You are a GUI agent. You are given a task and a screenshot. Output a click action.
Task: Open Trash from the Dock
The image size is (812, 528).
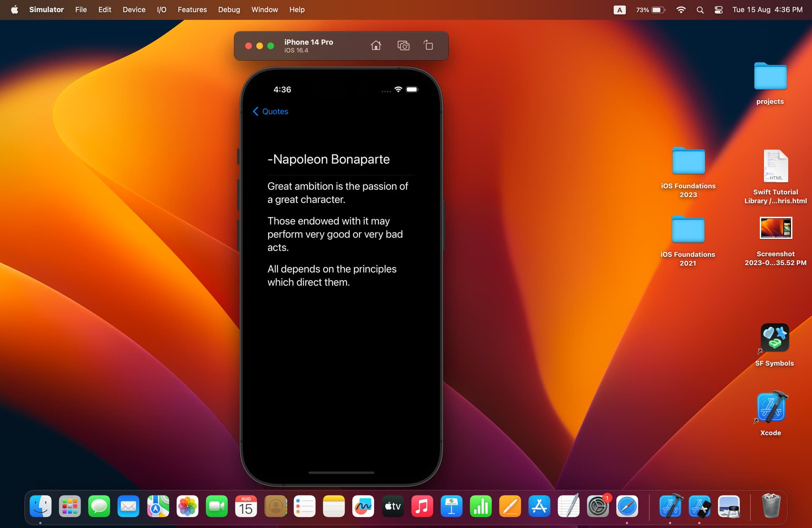771,506
